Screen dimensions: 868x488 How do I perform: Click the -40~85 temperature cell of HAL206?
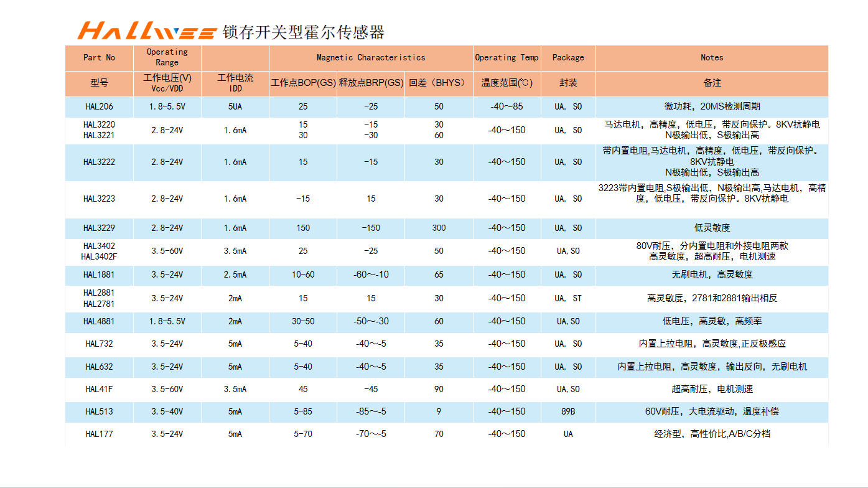click(x=507, y=106)
